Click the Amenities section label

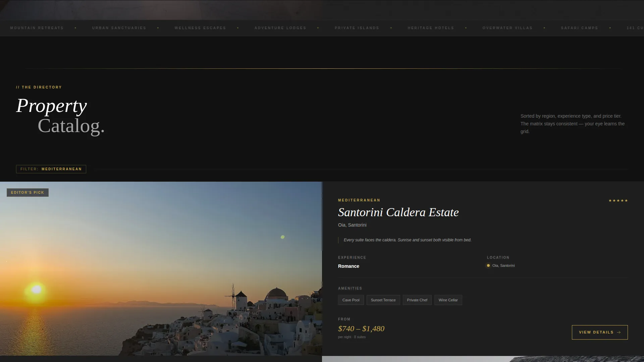click(x=350, y=288)
